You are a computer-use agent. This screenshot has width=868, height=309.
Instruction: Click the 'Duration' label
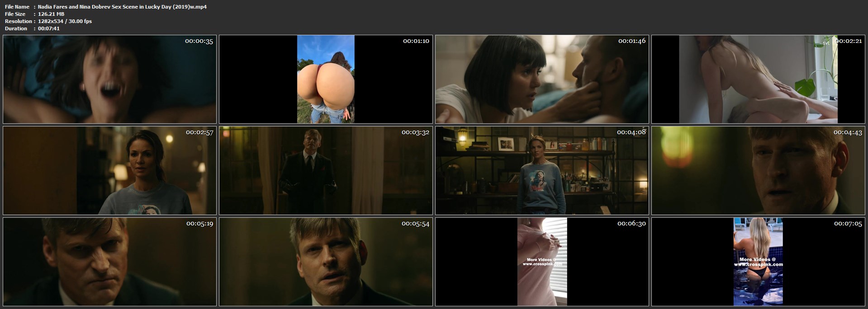pos(16,28)
